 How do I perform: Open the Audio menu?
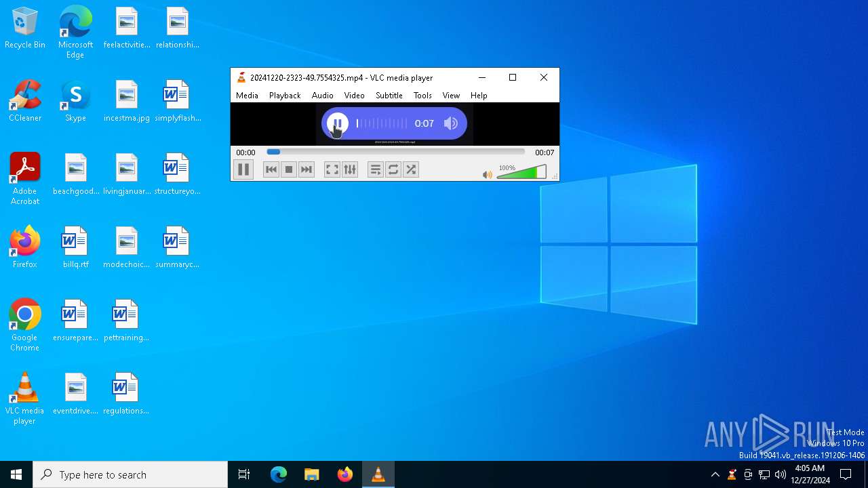(x=323, y=96)
